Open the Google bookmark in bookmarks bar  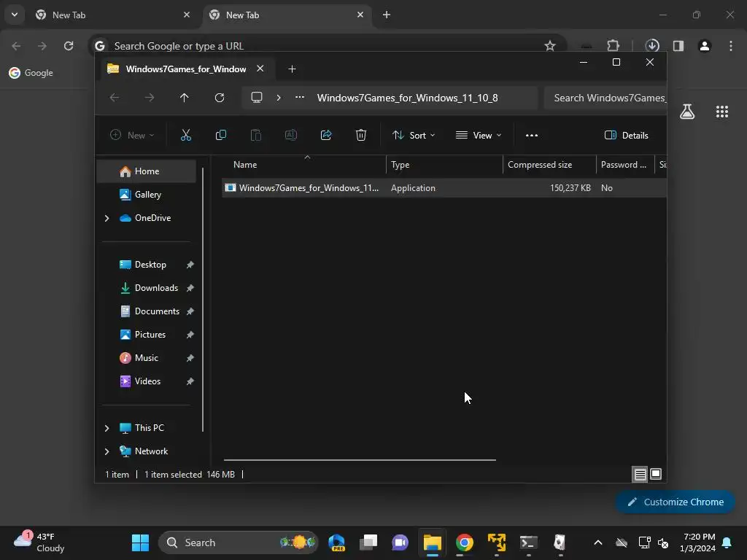coord(31,73)
